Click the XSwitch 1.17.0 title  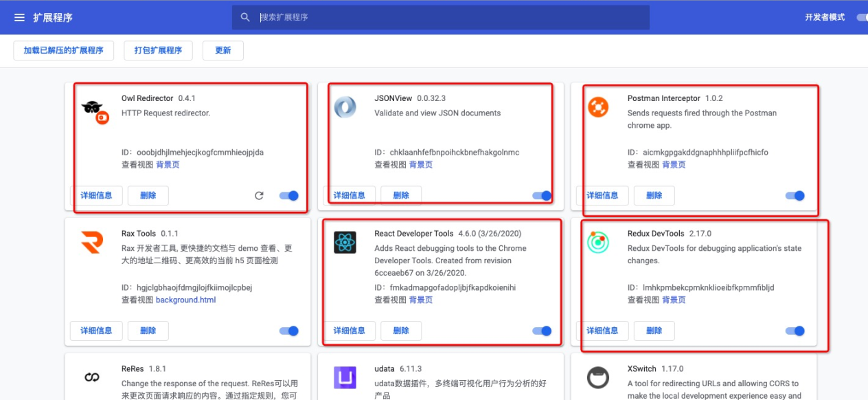pyautogui.click(x=655, y=369)
